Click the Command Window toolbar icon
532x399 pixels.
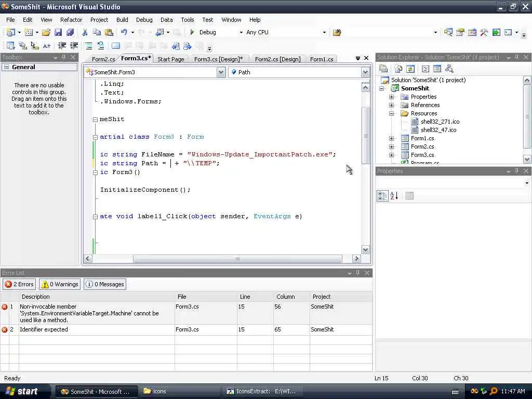point(508,32)
